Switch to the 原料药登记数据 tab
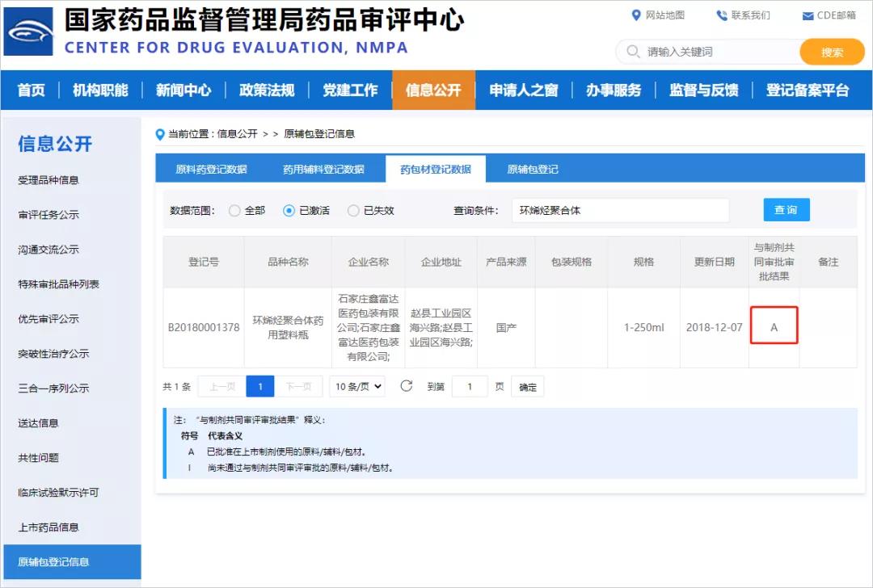The width and height of the screenshot is (873, 588). (x=211, y=170)
